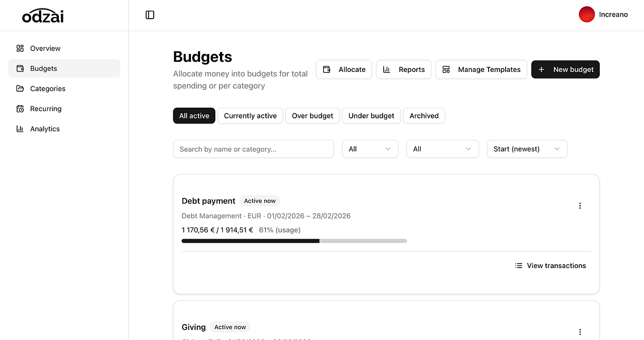Image resolution: width=644 pixels, height=340 pixels.
Task: Click the layout icon on Manage Templates
Action: point(446,69)
